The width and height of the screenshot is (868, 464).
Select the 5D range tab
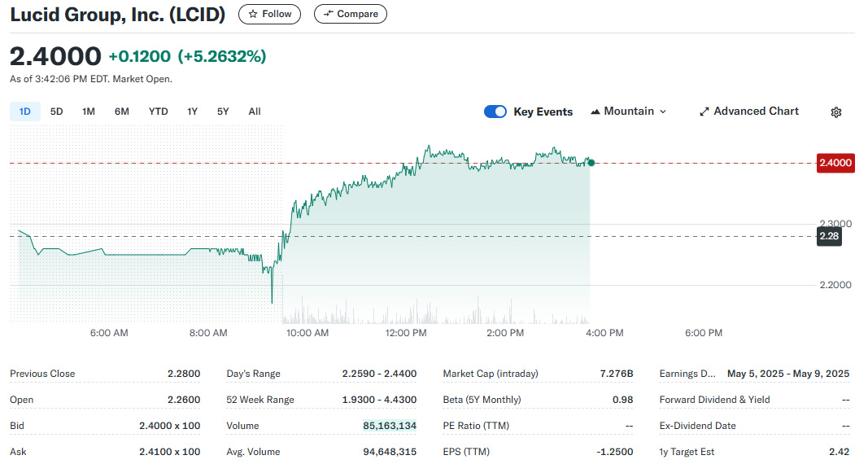click(56, 112)
